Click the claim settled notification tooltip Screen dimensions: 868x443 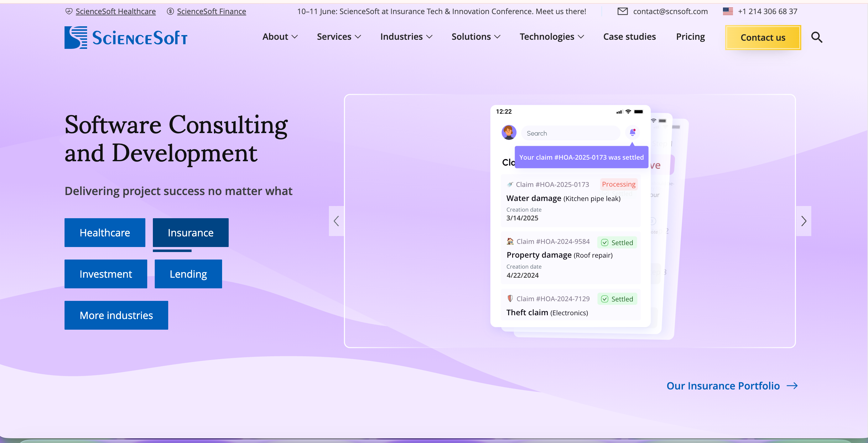[x=582, y=157]
